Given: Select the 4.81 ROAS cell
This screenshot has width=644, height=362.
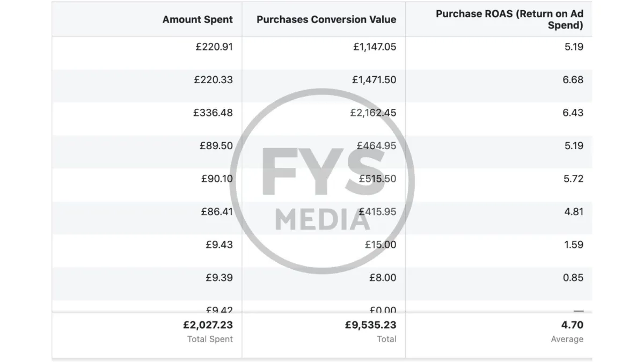Looking at the screenshot, I should tap(574, 212).
